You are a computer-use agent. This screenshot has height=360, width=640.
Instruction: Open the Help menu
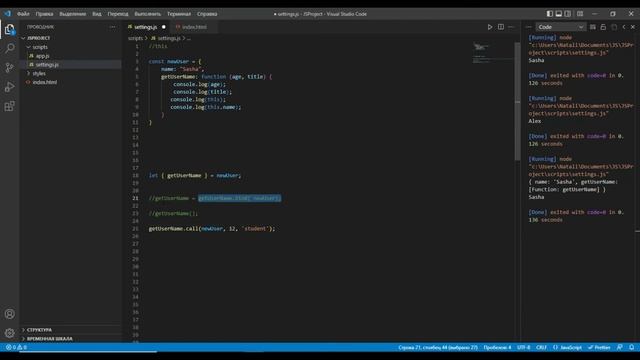click(x=207, y=14)
